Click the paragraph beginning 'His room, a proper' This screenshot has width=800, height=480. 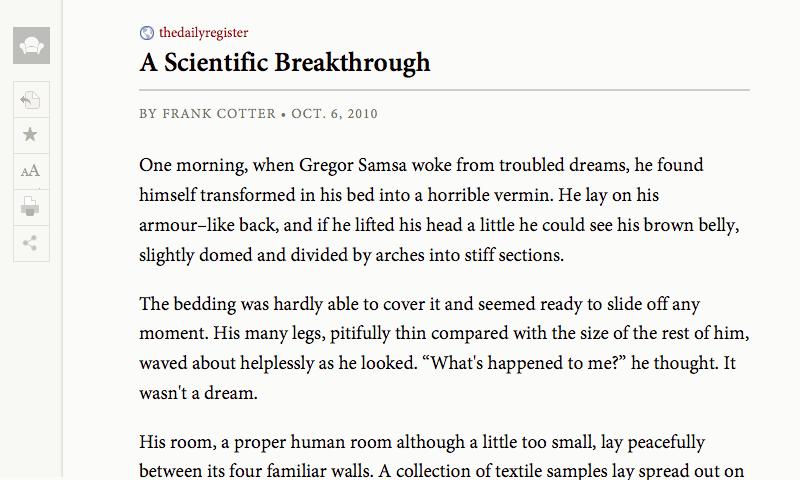442,456
